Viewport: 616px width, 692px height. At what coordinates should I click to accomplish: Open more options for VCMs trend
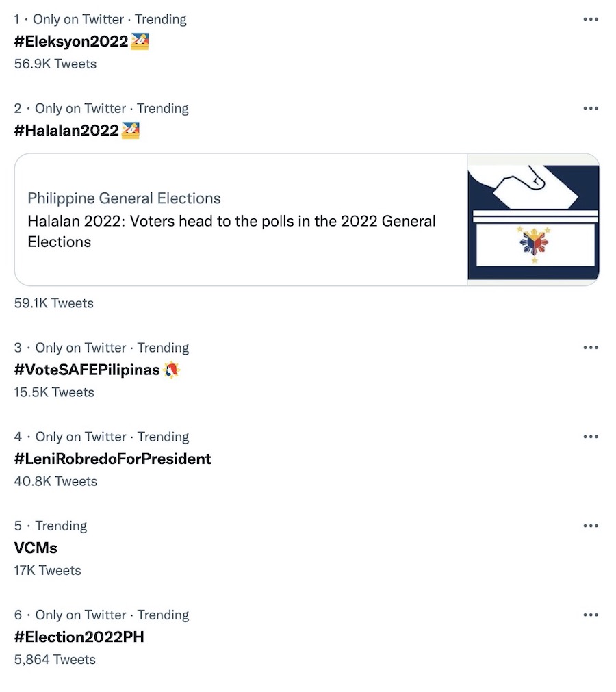click(590, 526)
